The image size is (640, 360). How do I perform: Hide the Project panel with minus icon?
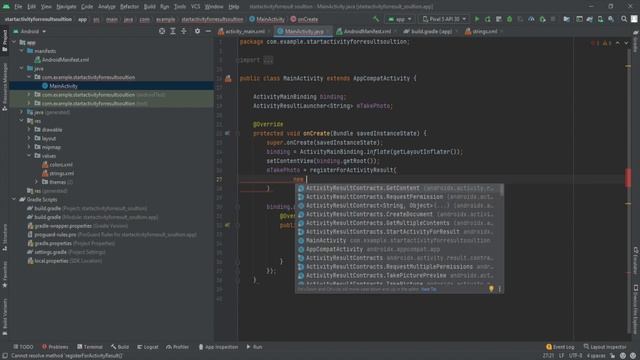[208, 31]
